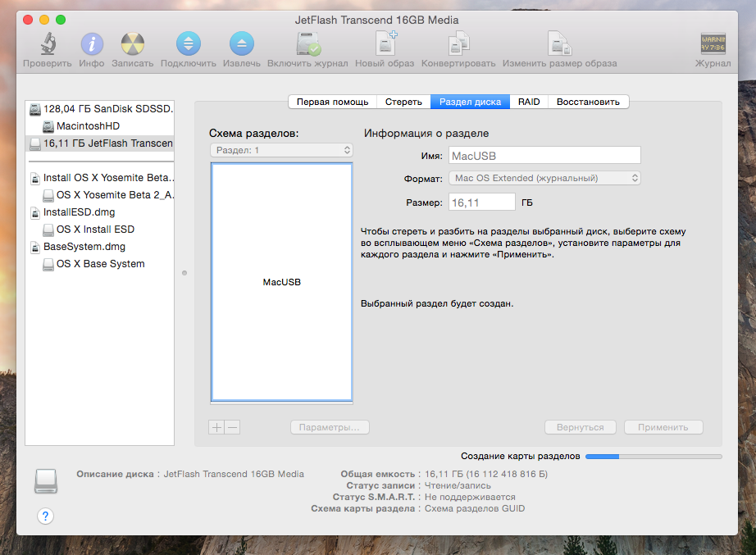Click the Проверить microscope toolbar icon
Viewport: 756px width, 555px height.
point(47,44)
